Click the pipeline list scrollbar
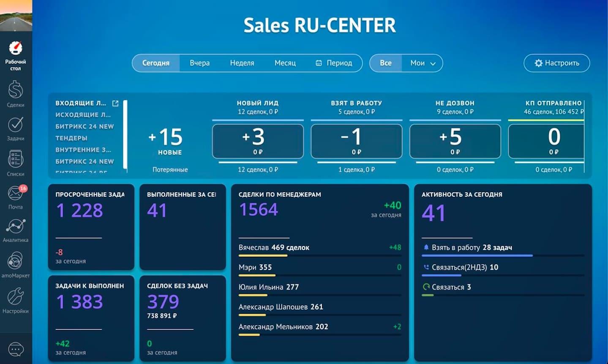 coord(125,135)
